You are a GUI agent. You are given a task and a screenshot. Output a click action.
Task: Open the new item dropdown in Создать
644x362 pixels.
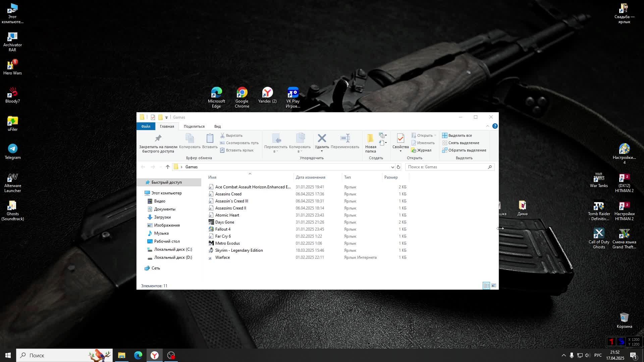[383, 135]
